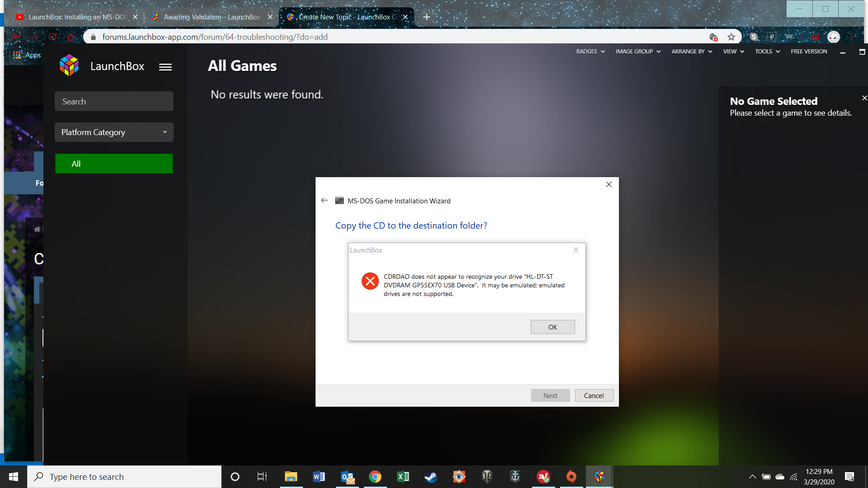
Task: Select the All platform filter
Action: pos(114,164)
